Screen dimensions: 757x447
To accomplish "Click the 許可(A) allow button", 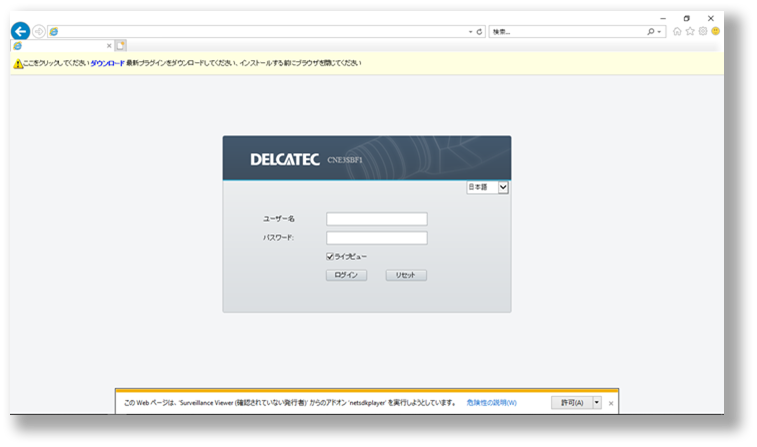I will pos(572,403).
